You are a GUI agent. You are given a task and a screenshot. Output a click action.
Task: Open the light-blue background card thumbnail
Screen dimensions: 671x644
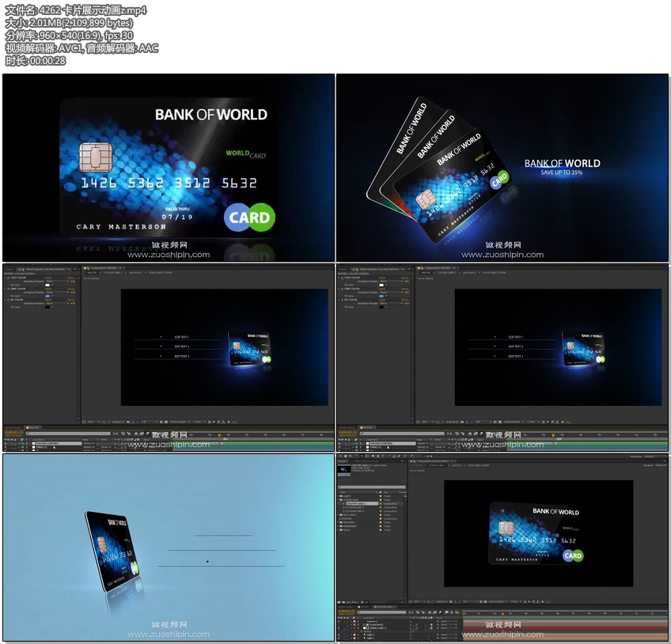[x=169, y=547]
